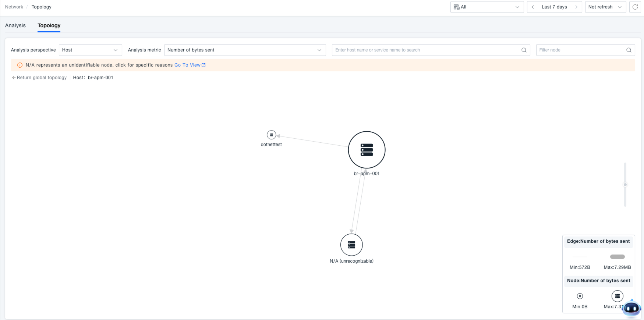Click the Filter node search icon
This screenshot has width=644, height=320.
click(x=629, y=50)
